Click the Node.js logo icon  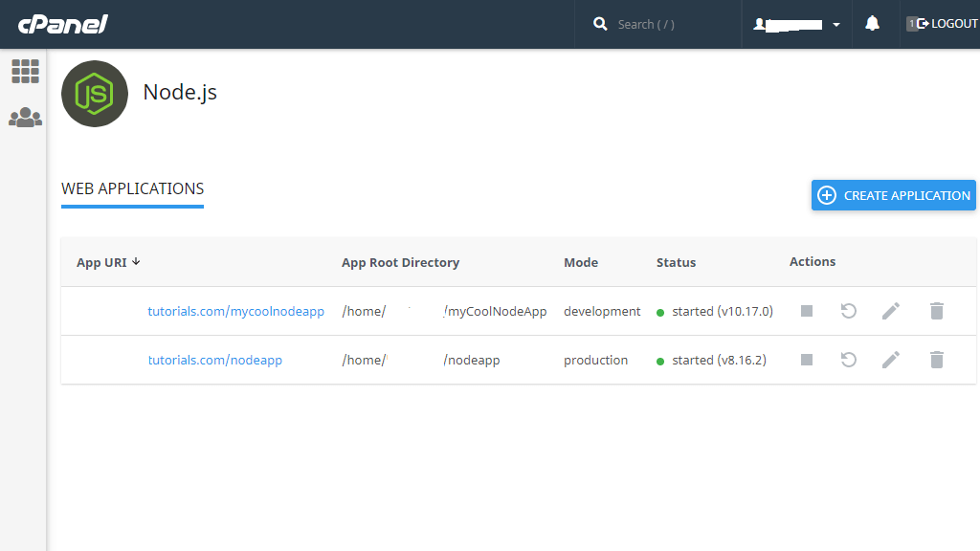[x=94, y=94]
